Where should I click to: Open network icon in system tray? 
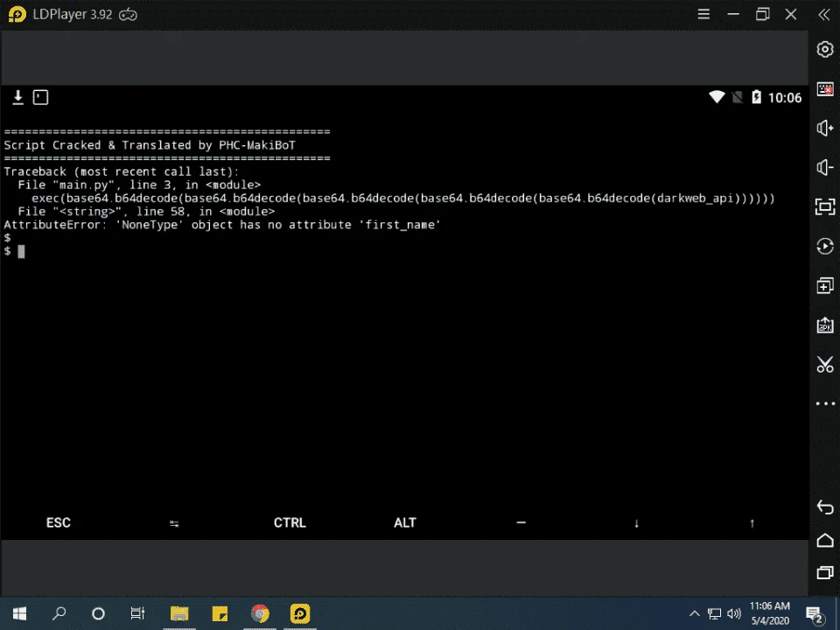(714, 614)
